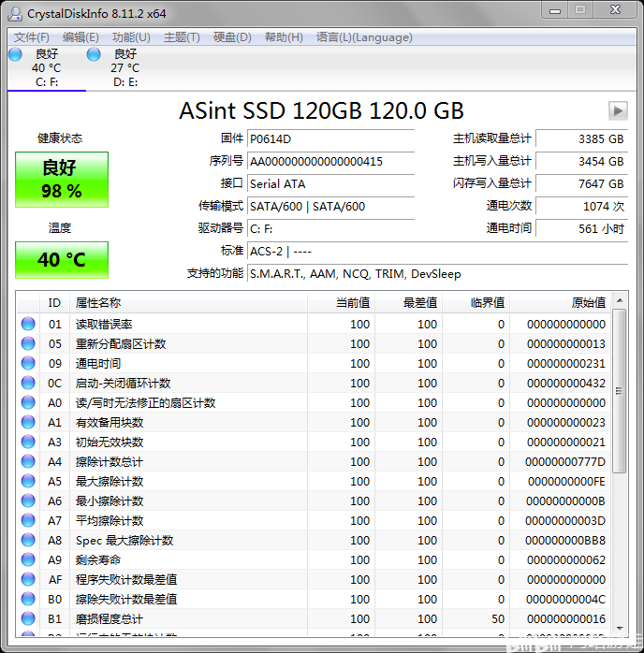644x653 pixels.
Task: Click the attribute list scrollbar thumb
Action: click(x=620, y=391)
